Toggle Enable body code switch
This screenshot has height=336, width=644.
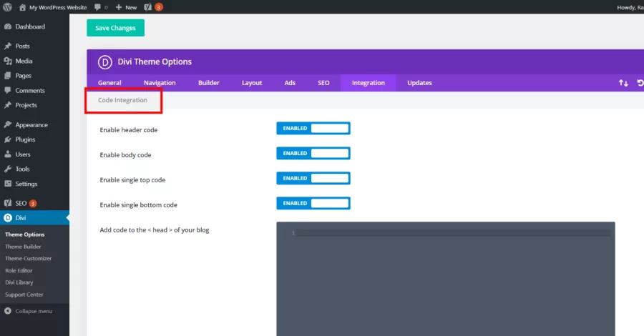click(313, 154)
